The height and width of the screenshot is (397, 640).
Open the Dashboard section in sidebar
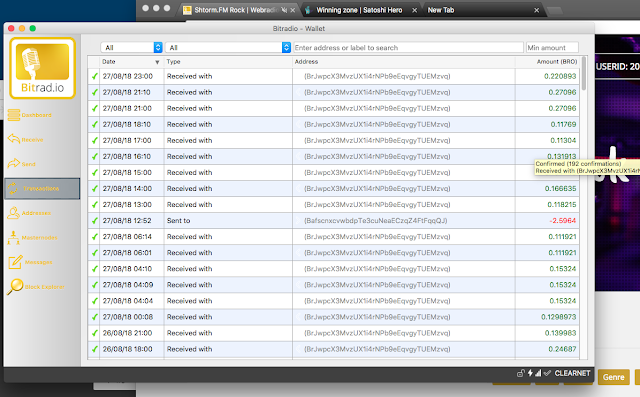point(29,115)
